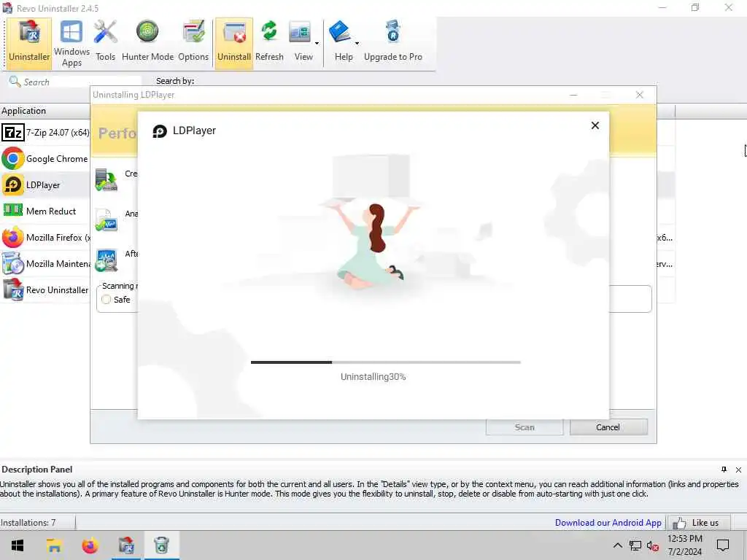Activate Hunter Mode
Image resolution: width=747 pixels, height=560 pixels.
[x=147, y=43]
